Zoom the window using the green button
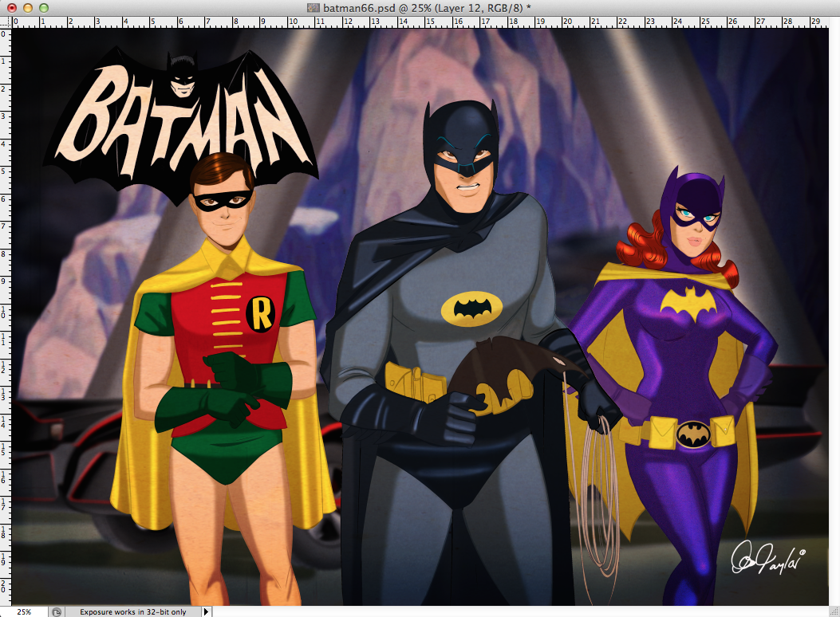 click(43, 7)
